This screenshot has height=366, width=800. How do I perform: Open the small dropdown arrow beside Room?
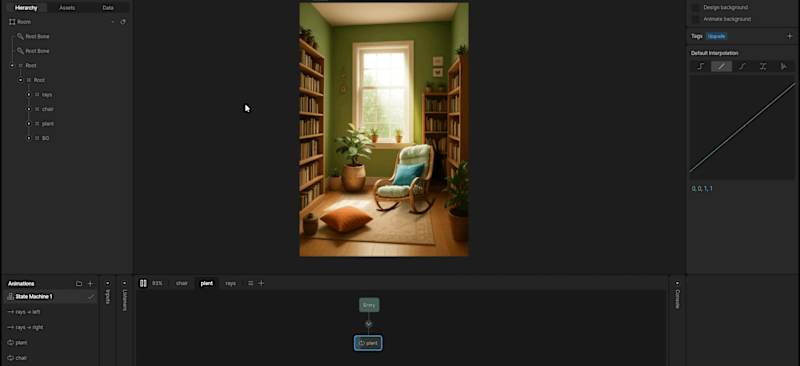click(113, 22)
